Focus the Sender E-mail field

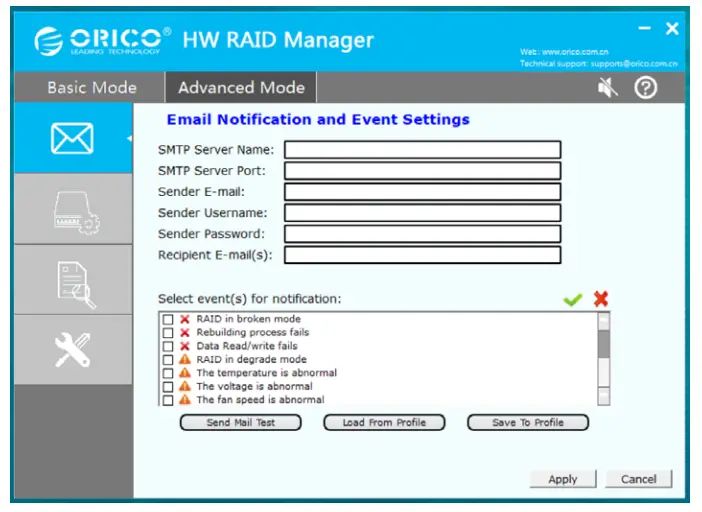423,192
